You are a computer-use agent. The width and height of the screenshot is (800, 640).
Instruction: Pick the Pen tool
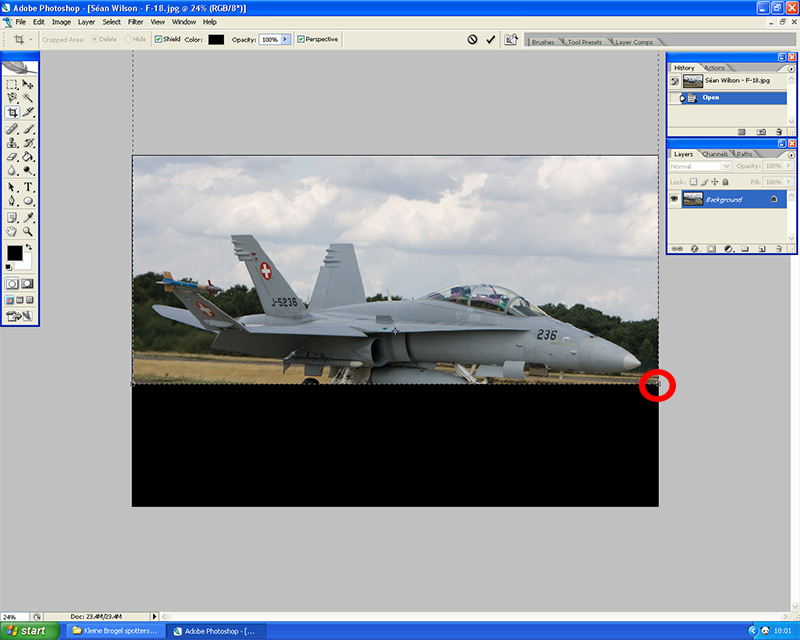pyautogui.click(x=12, y=201)
